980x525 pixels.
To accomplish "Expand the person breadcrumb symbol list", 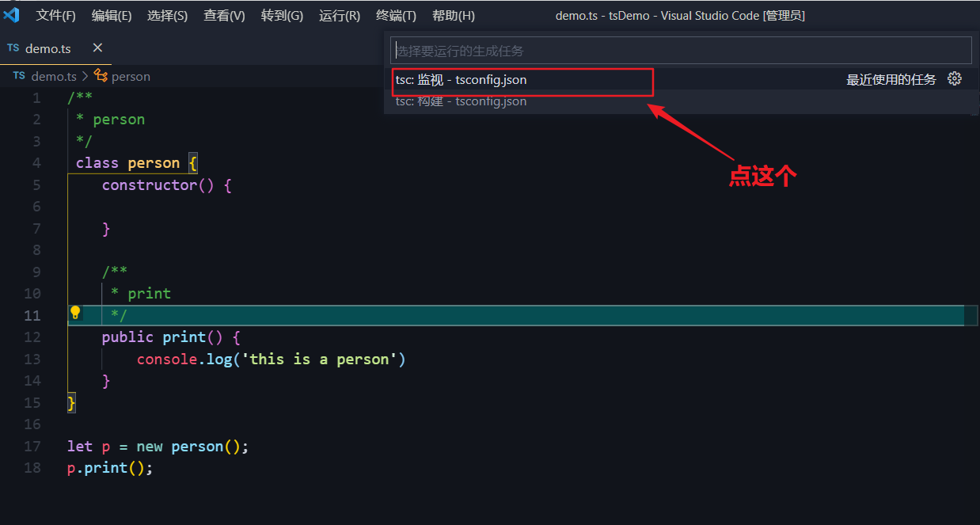I will tap(131, 76).
